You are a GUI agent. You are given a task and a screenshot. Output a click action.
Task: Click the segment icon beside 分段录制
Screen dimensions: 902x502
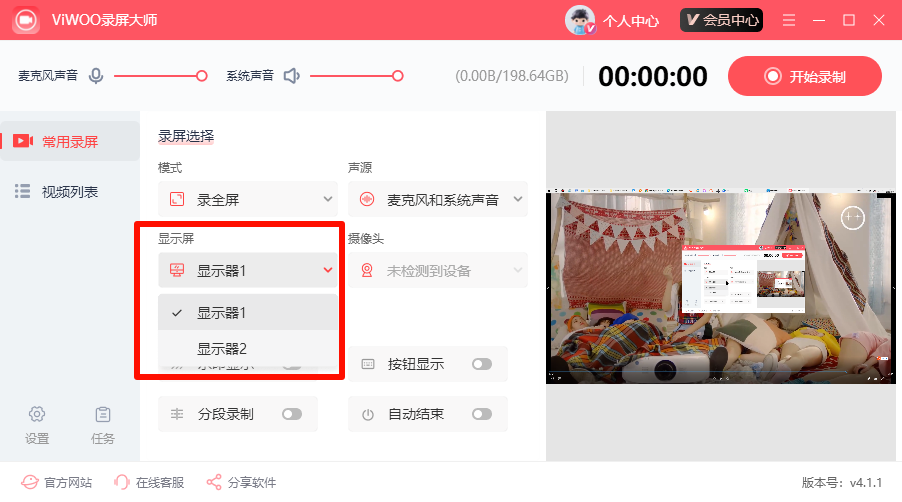[x=177, y=414]
